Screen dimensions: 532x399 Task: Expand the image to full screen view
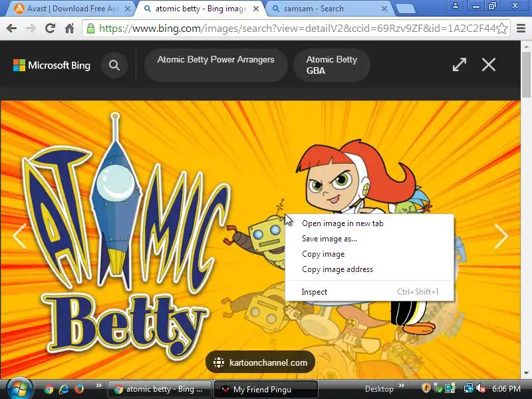point(460,65)
